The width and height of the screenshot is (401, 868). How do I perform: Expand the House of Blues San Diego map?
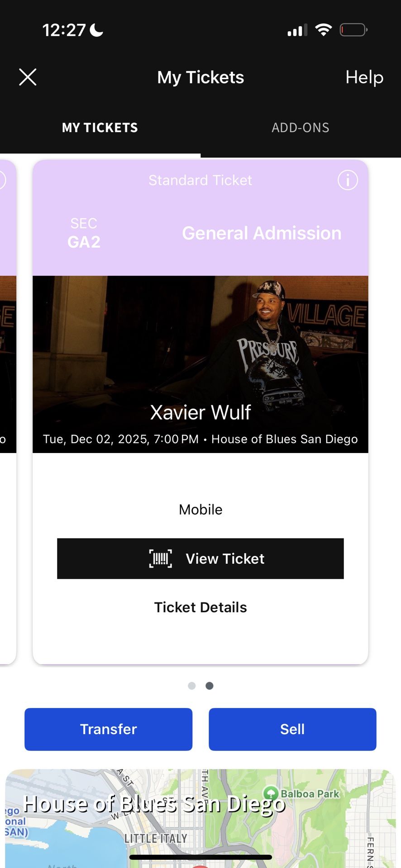pyautogui.click(x=200, y=814)
